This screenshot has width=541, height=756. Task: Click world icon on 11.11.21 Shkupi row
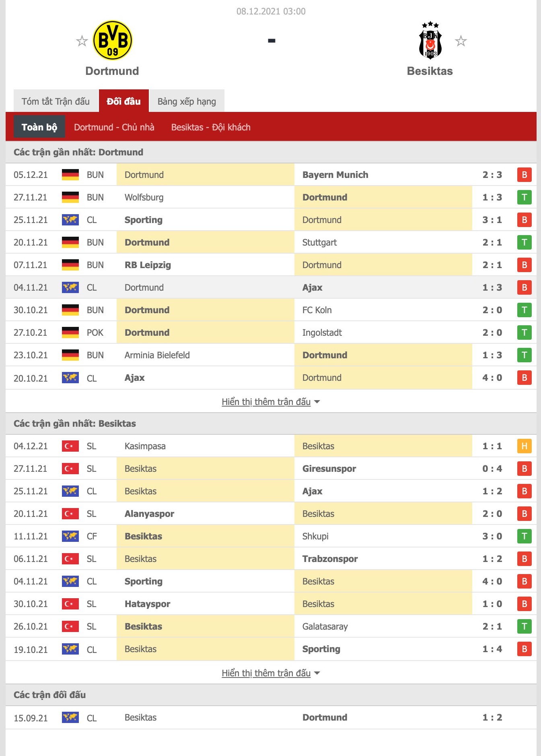point(70,536)
